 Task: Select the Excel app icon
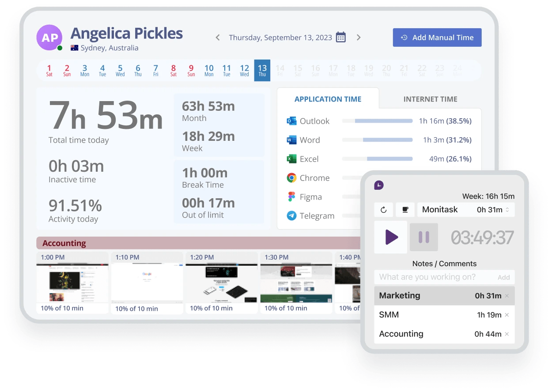point(291,159)
